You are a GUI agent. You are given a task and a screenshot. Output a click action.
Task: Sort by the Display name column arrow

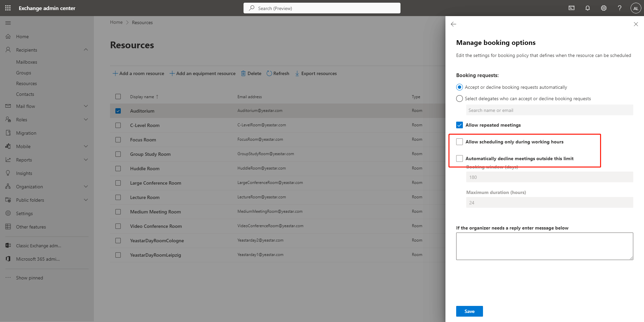(x=157, y=97)
